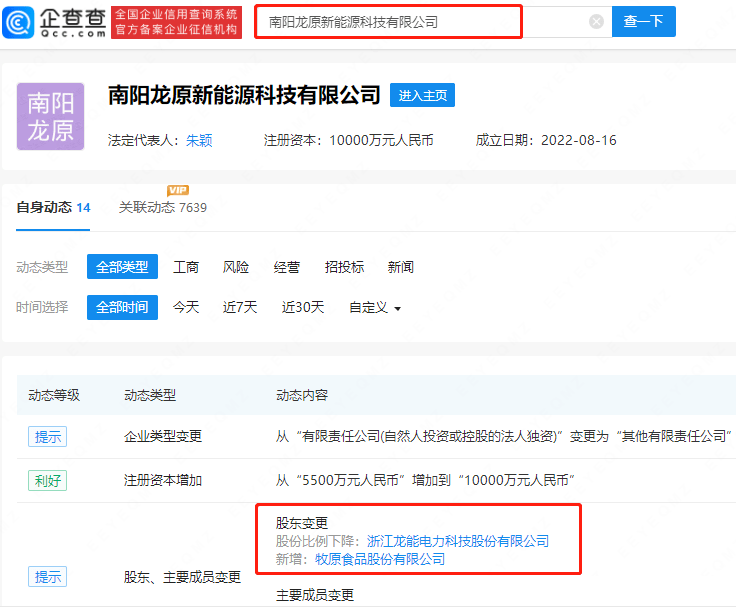Click the 查一下 search button
The height and width of the screenshot is (608, 736).
(644, 22)
